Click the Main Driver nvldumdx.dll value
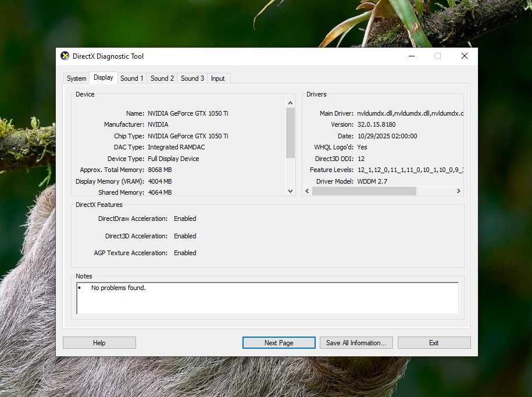 [x=410, y=113]
